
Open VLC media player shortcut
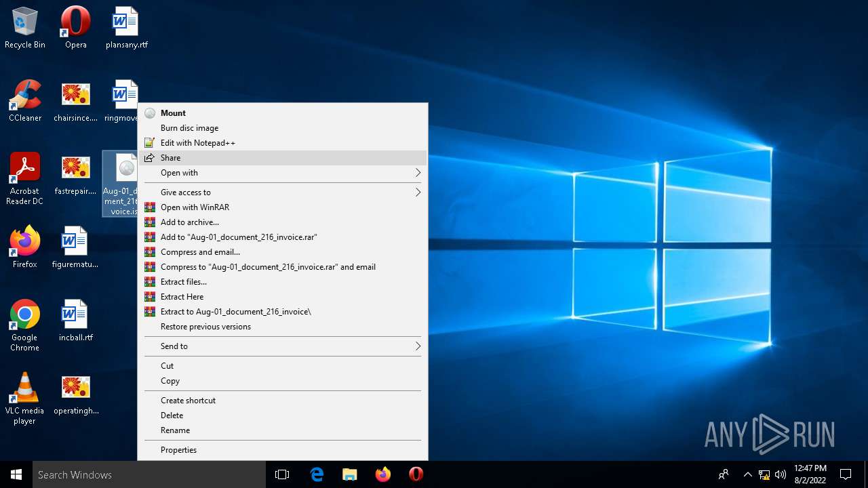[25, 399]
